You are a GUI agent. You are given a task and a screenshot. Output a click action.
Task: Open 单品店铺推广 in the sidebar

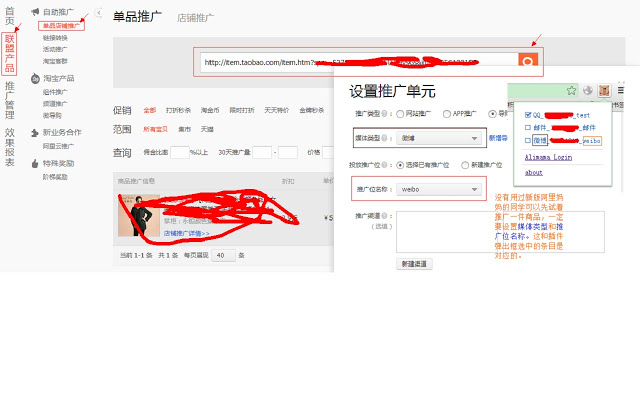(61, 26)
